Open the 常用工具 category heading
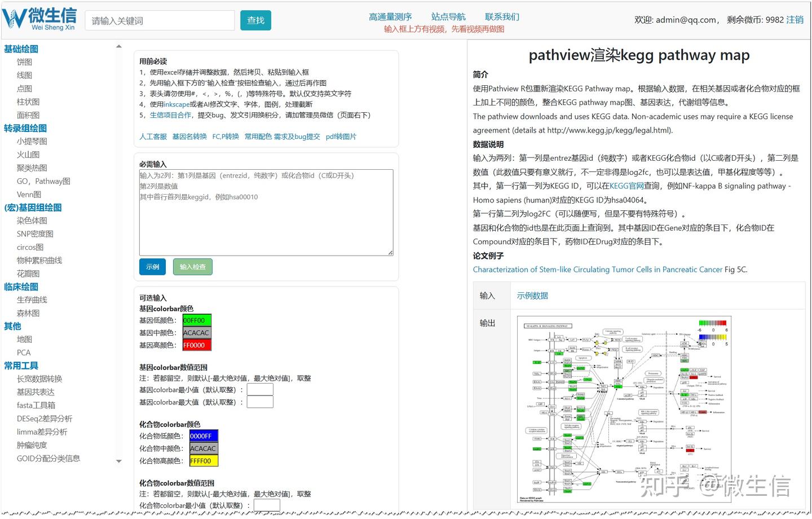This screenshot has height=519, width=812. pyautogui.click(x=21, y=366)
